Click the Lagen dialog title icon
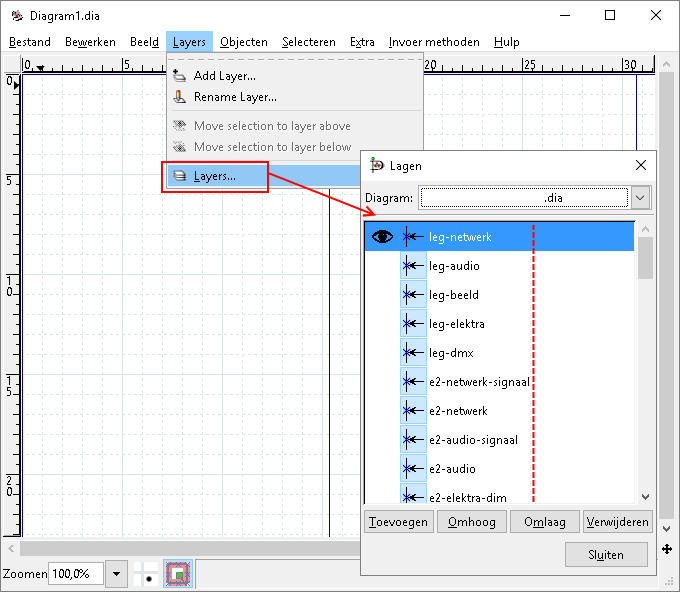680x592 pixels. point(376,165)
